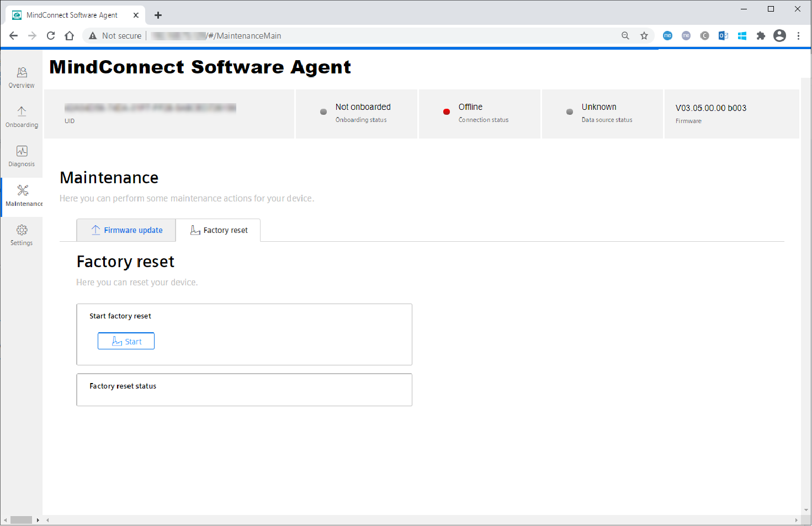This screenshot has height=526, width=812.
Task: Open the Settings gear in sidebar
Action: point(22,235)
